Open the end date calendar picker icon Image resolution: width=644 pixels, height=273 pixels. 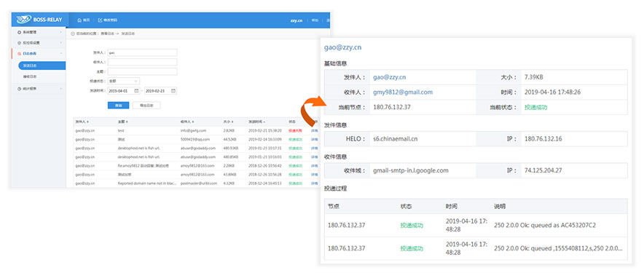click(x=173, y=91)
